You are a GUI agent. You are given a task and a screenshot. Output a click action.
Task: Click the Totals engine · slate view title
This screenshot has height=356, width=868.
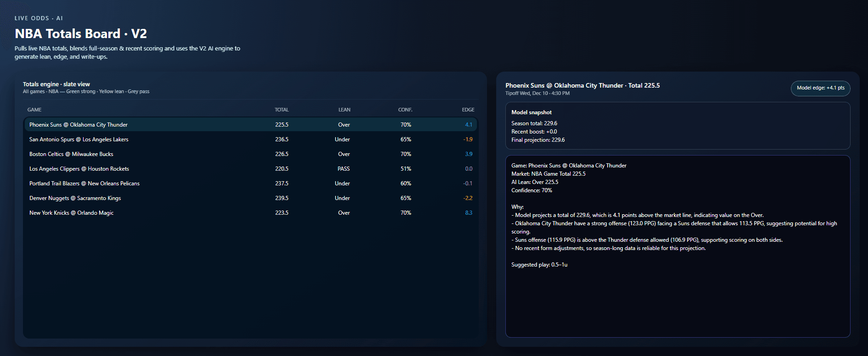click(56, 84)
